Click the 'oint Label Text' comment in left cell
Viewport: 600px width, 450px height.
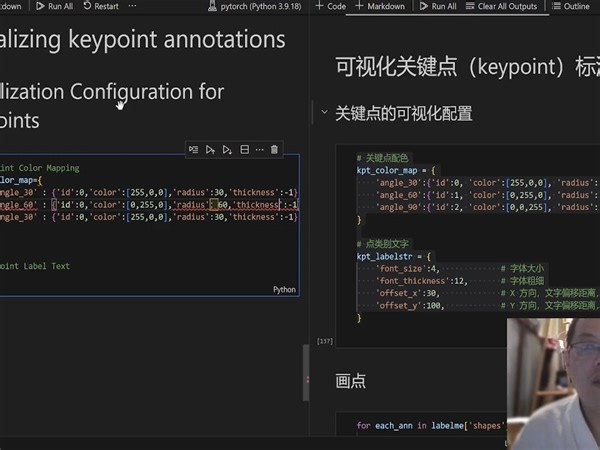(35, 266)
